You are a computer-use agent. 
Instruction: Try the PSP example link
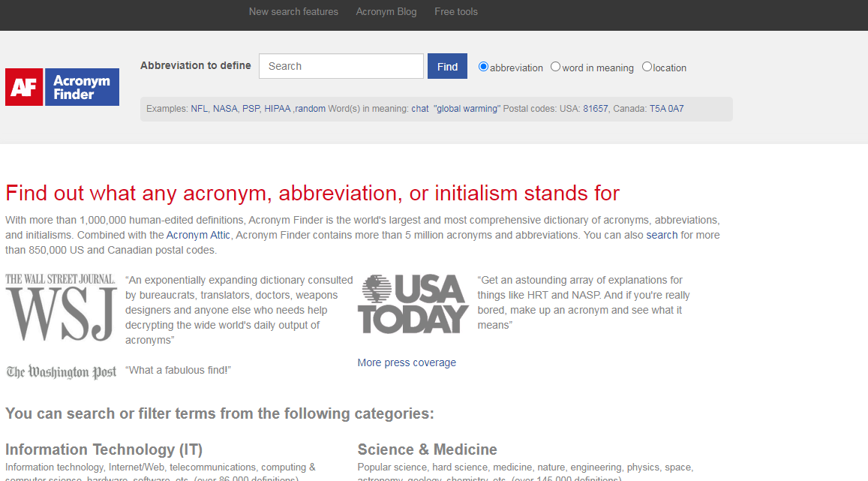251,109
